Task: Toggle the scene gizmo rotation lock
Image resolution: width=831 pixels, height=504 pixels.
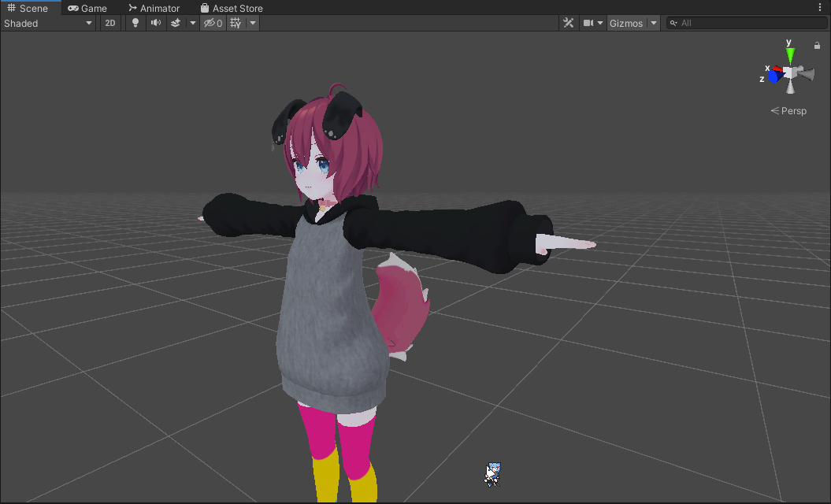Action: tap(817, 46)
